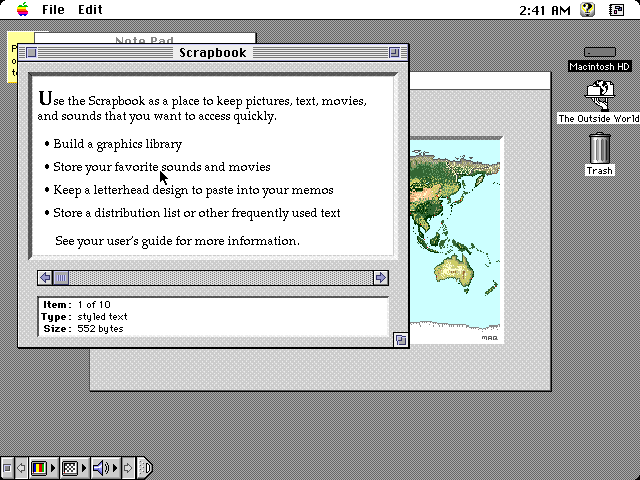
Task: Open the Edit menu
Action: (x=90, y=9)
